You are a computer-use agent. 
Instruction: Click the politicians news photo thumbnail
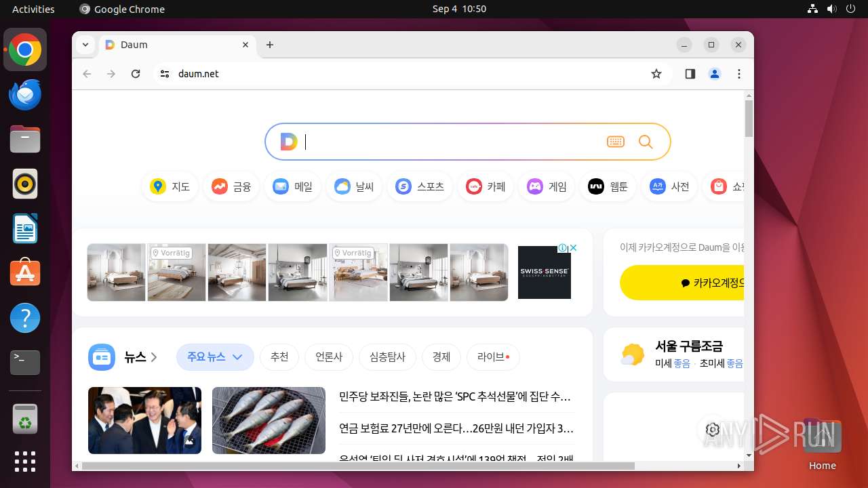144,420
